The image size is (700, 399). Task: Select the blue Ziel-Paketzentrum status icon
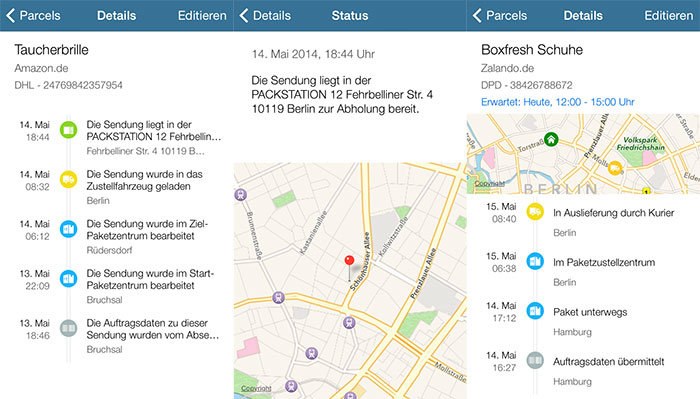[68, 229]
